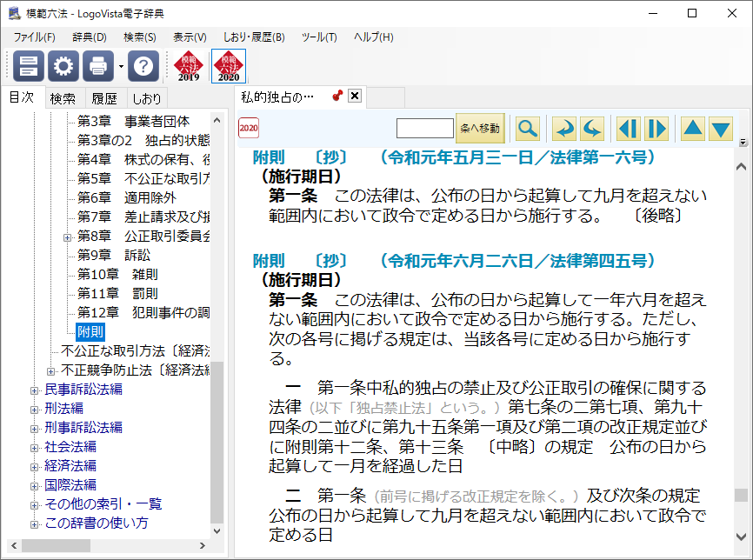Viewport: 753px width, 560px height.
Task: Click the magnifier search icon
Action: click(527, 128)
